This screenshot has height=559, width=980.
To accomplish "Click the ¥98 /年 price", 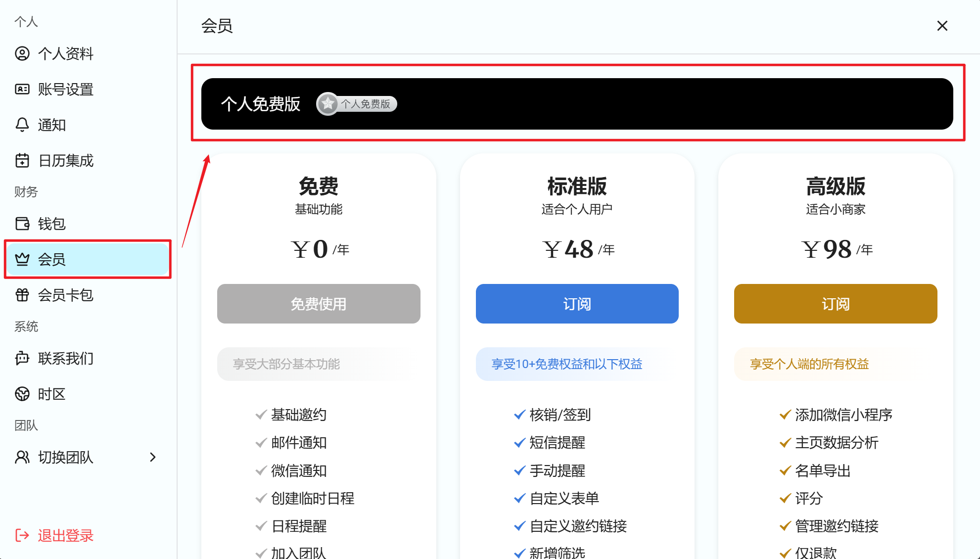I will [837, 249].
